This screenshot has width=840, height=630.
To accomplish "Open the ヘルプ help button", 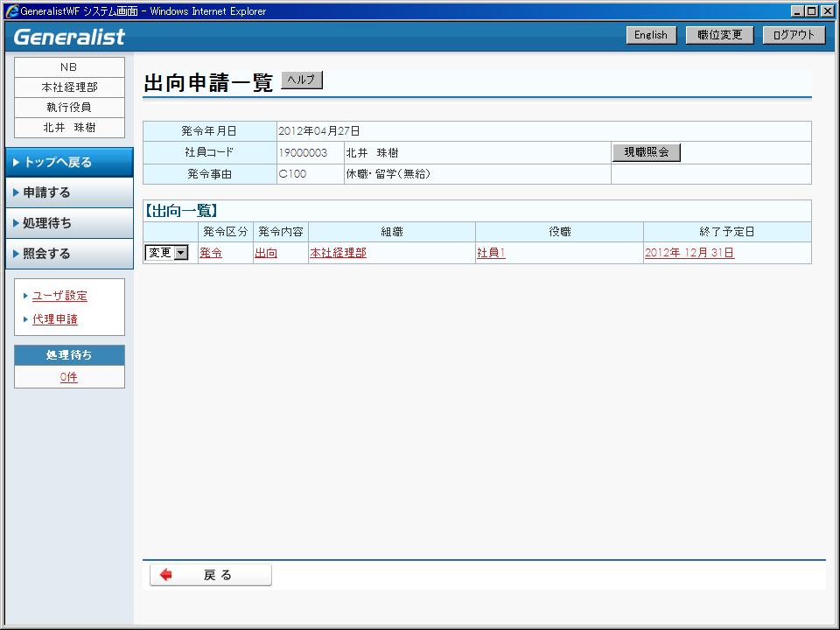I will (x=302, y=80).
